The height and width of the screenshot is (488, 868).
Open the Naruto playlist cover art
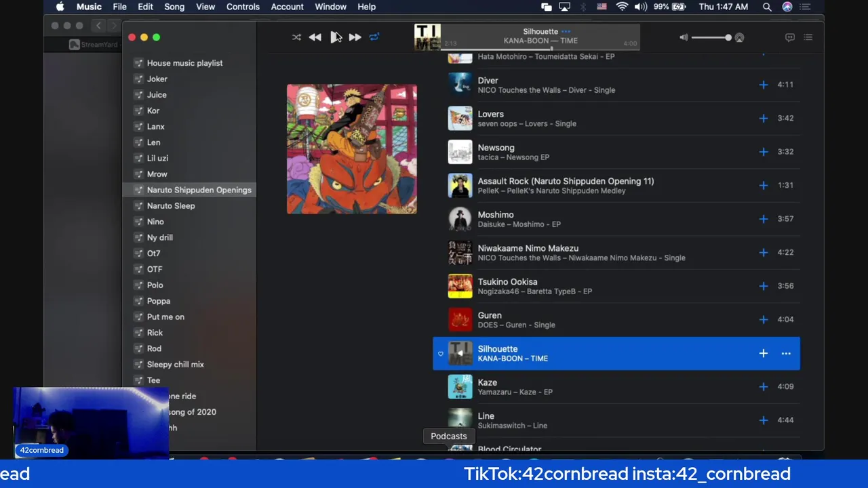351,149
